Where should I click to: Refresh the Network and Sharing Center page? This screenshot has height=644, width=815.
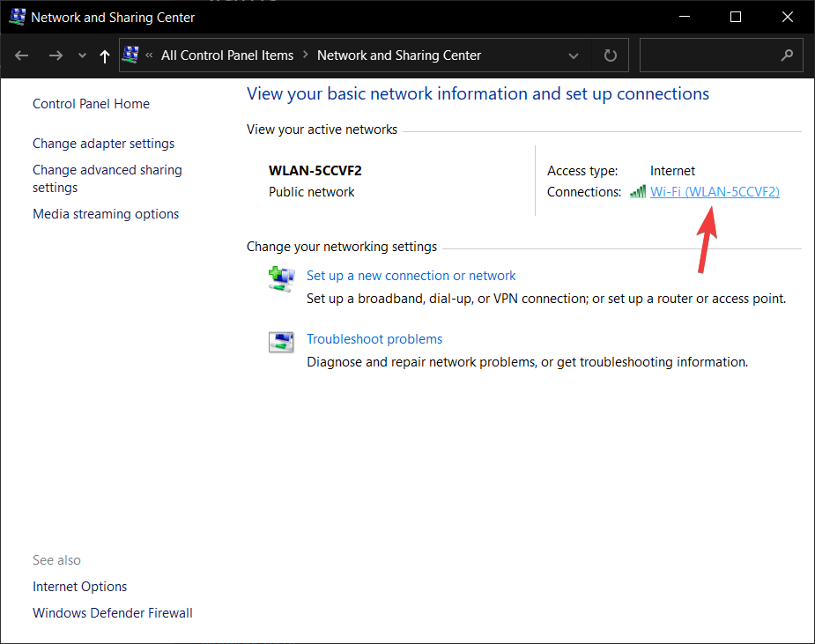coord(611,56)
